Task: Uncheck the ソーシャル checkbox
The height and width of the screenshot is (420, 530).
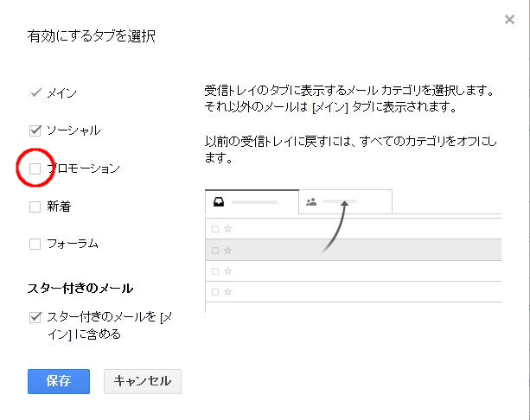Action: coord(35,130)
